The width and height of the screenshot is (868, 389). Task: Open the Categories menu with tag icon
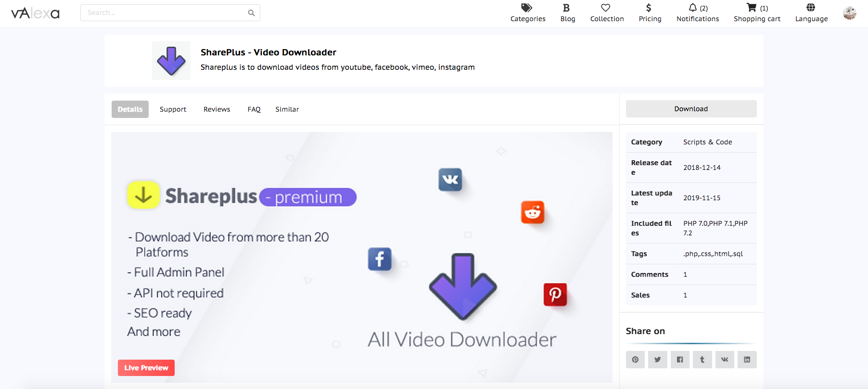point(528,13)
